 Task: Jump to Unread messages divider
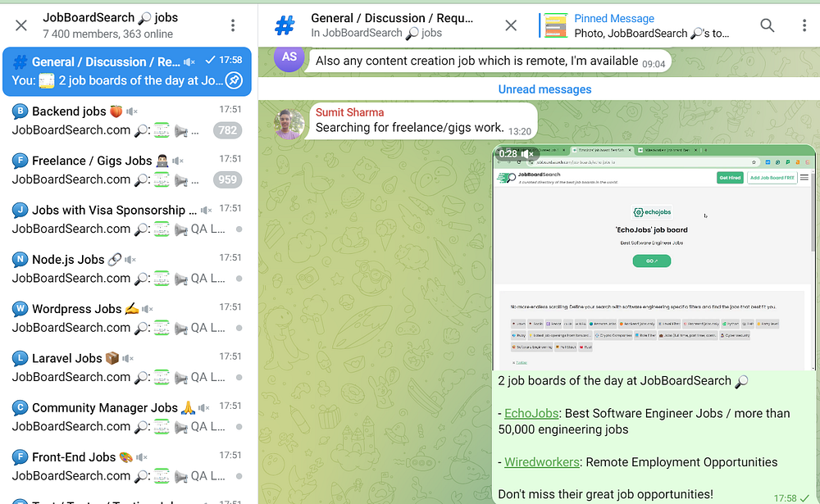point(544,89)
